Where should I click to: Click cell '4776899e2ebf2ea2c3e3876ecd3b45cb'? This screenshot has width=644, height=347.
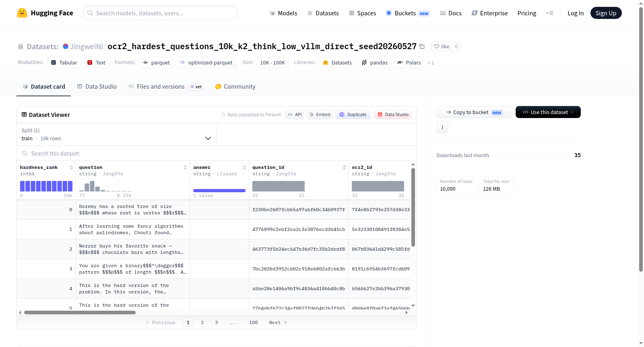pyautogui.click(x=299, y=229)
